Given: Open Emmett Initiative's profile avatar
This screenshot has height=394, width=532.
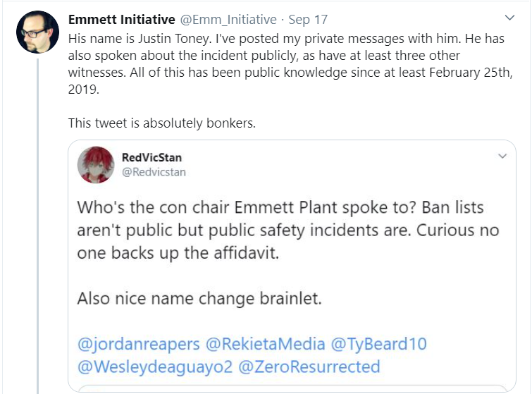Looking at the screenshot, I should (37, 32).
